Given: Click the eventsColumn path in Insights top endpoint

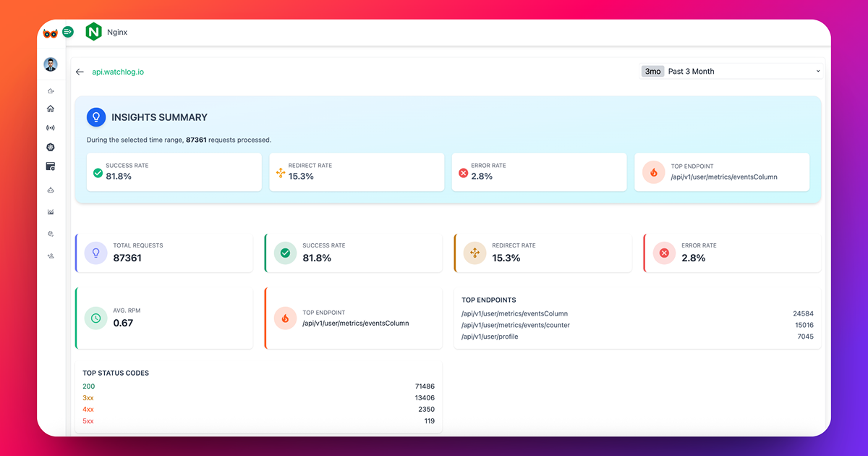Looking at the screenshot, I should coord(724,177).
